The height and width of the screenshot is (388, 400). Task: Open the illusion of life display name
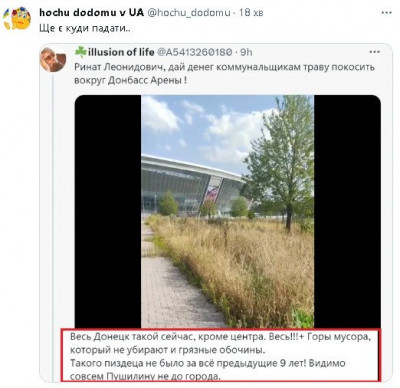click(x=121, y=52)
